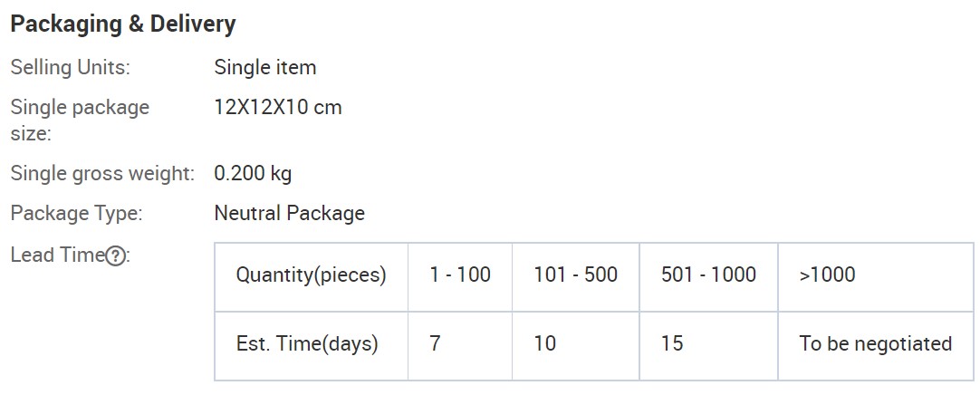Click the 15 days cell
The width and height of the screenshot is (980, 395).
[709, 346]
